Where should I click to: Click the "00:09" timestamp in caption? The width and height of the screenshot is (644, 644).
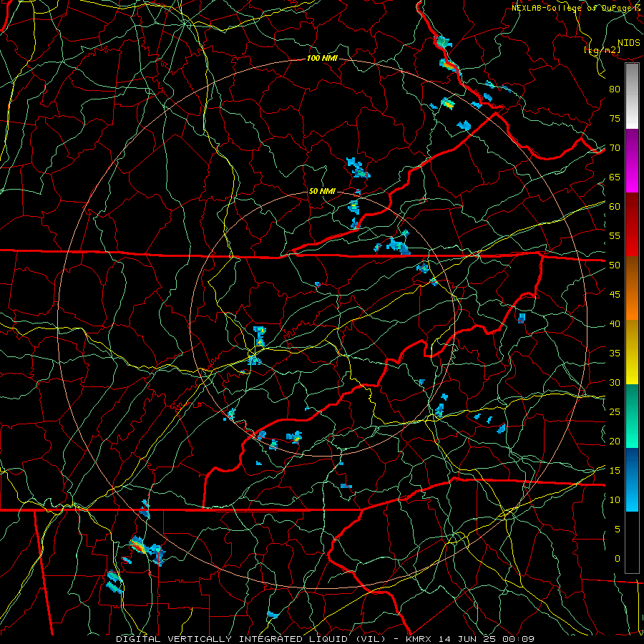coord(517,639)
